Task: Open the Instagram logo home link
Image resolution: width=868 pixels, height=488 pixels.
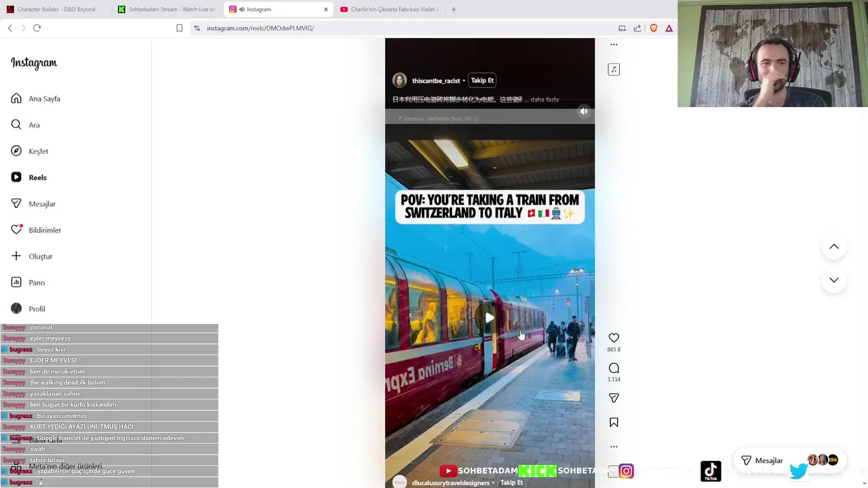Action: point(34,63)
